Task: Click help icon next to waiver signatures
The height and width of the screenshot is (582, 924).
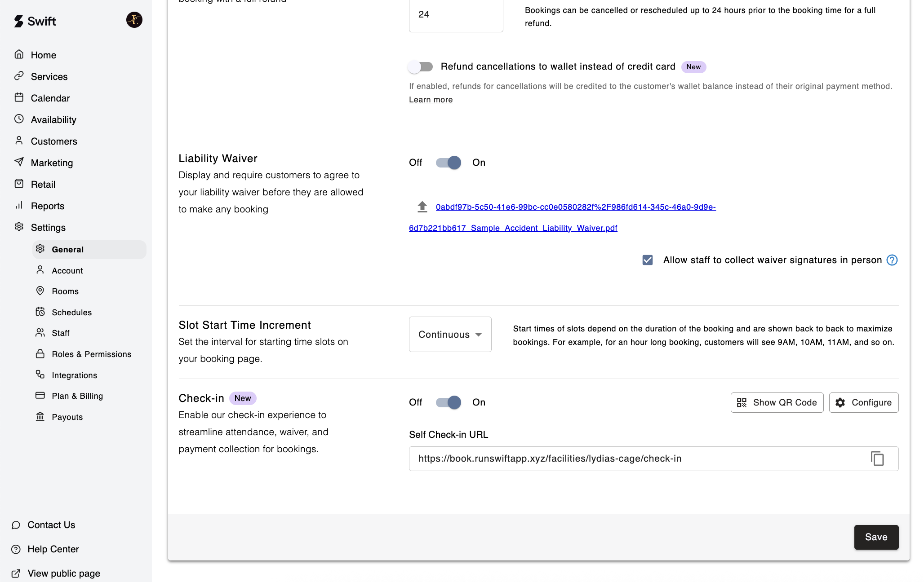Action: click(892, 260)
